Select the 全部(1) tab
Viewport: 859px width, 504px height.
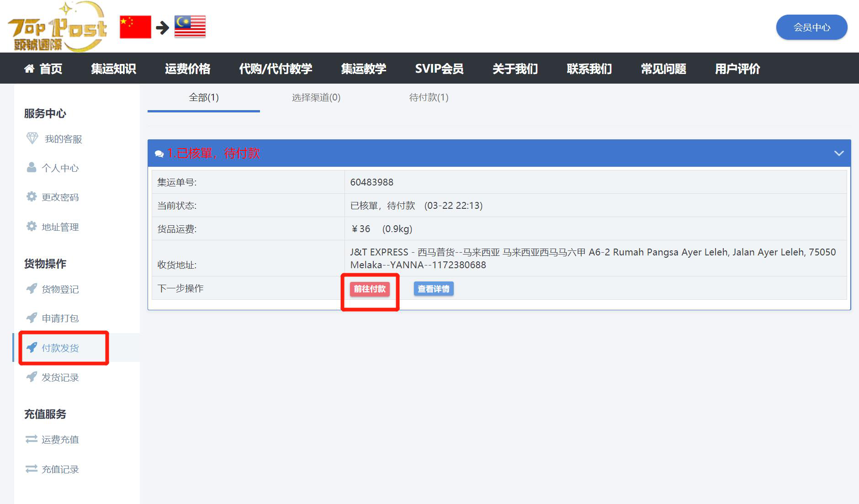click(204, 97)
